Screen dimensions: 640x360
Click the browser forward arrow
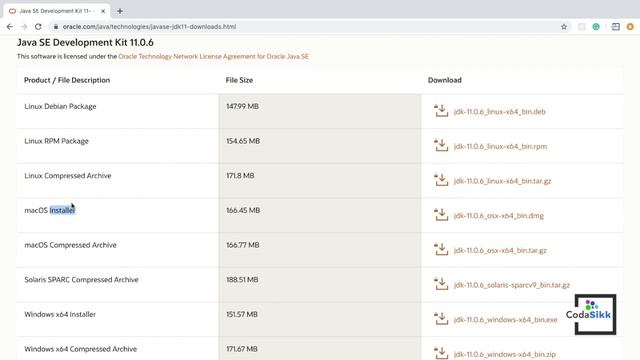(x=24, y=27)
